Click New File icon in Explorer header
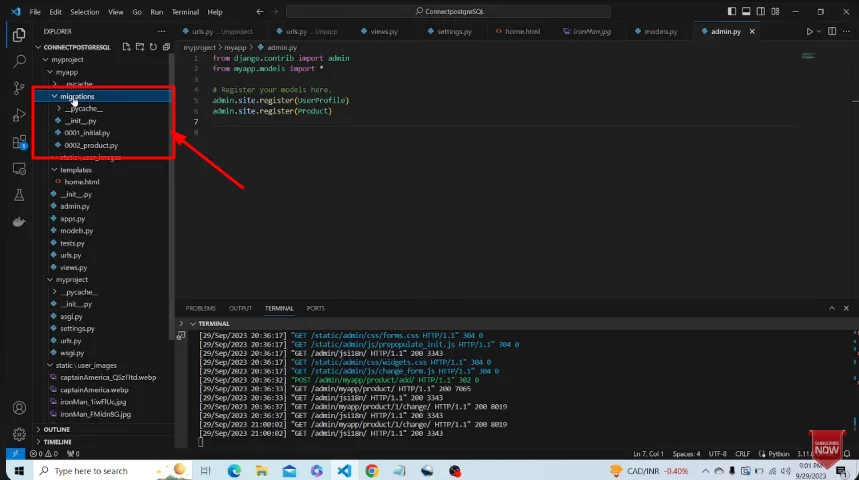Screen dimensions: 859x480 click(127, 47)
